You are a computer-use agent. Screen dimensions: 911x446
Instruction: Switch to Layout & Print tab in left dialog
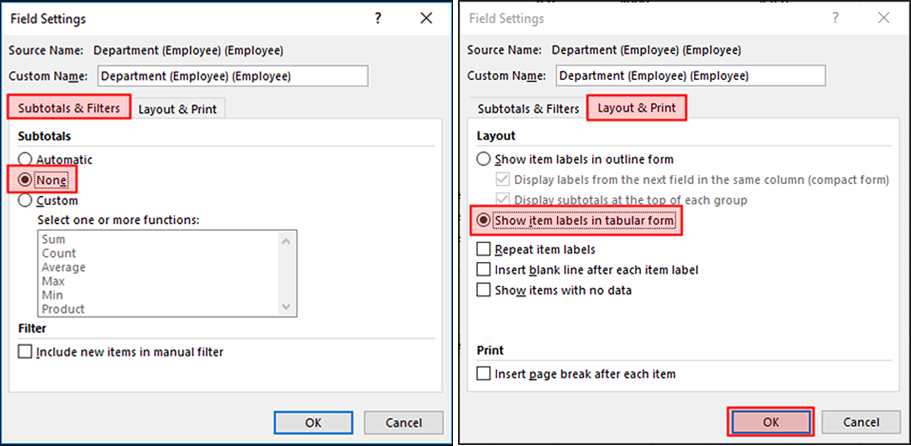click(179, 109)
